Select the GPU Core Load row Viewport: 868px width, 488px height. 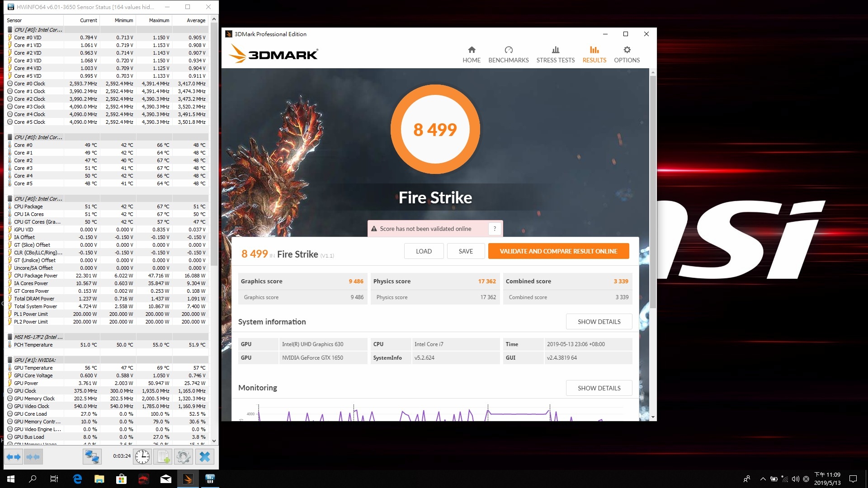107,414
